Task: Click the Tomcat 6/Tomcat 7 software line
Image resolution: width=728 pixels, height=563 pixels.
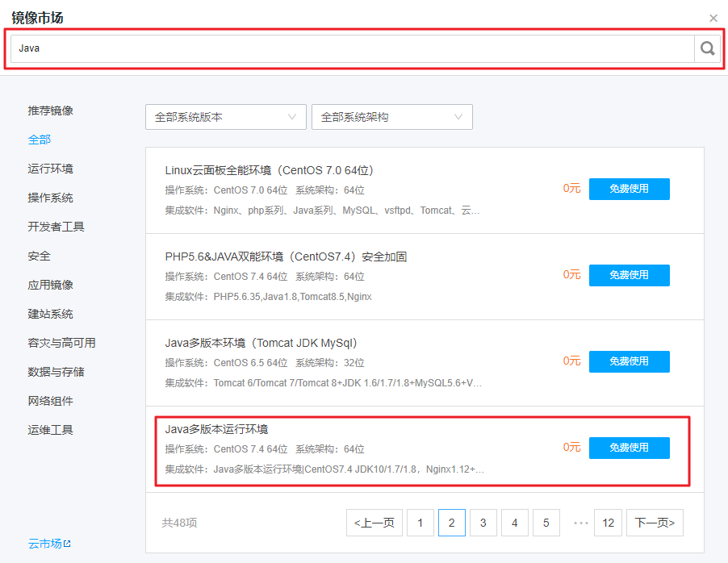Action: (x=323, y=383)
